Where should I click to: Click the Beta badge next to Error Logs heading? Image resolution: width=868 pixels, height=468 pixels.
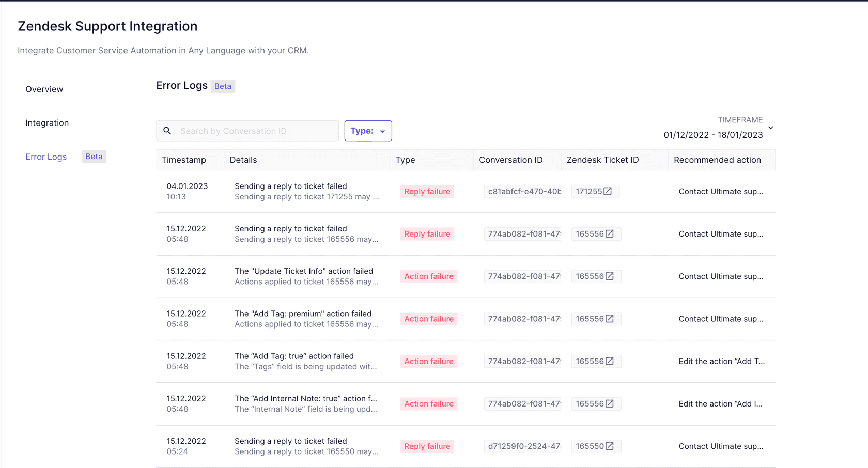223,86
